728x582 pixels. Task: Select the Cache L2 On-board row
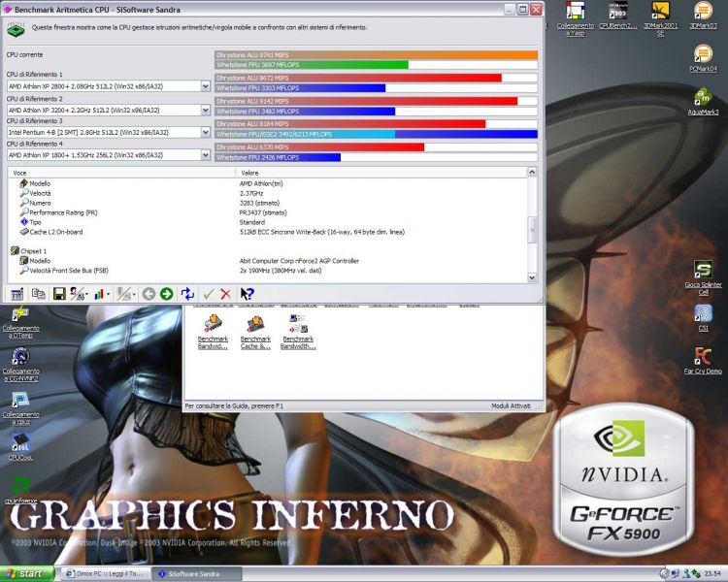(x=268, y=232)
